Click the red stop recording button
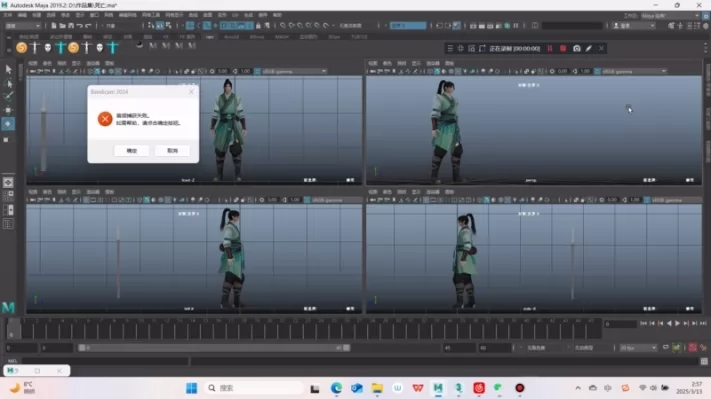 [563, 48]
